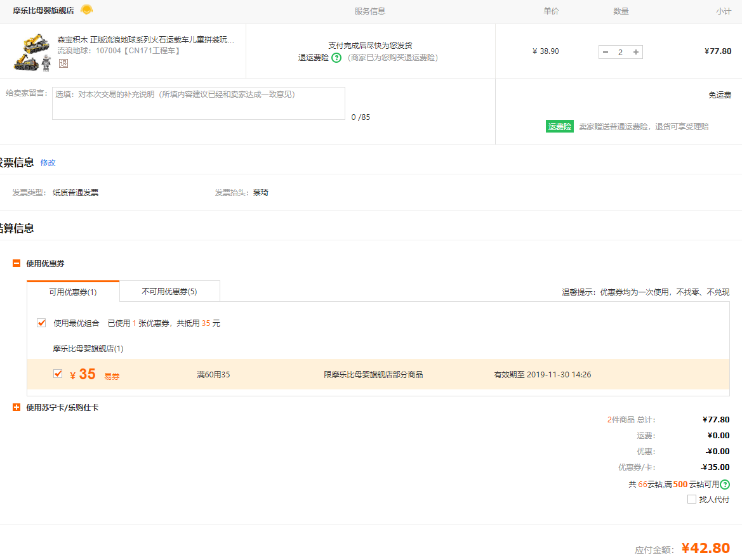This screenshot has width=742, height=560.
Task: Click the 摩乐比母婴旗舰店 store name
Action: click(44, 10)
